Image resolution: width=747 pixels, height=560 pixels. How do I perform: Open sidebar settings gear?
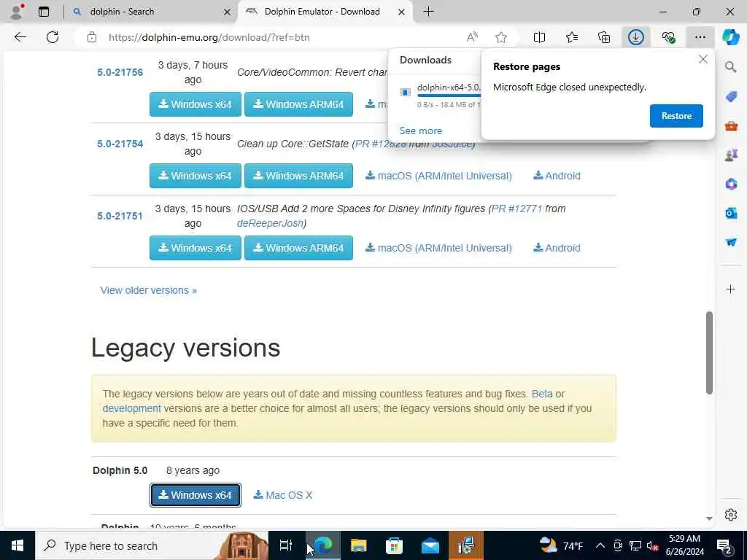coord(731,515)
